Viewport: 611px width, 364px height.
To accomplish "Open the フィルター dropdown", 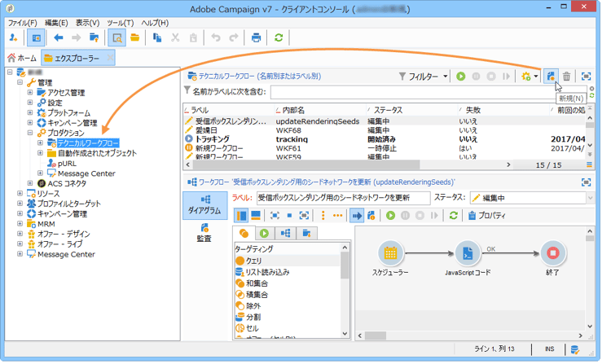I will (x=423, y=77).
